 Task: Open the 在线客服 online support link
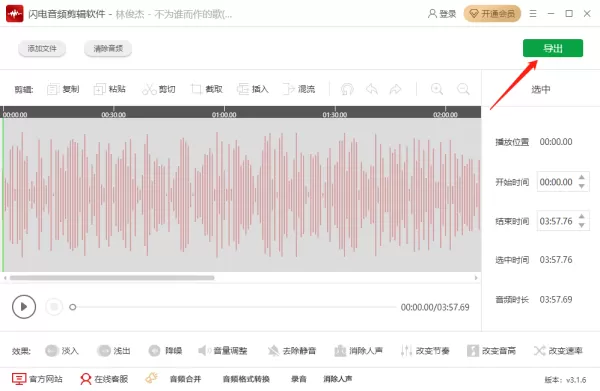[104, 379]
